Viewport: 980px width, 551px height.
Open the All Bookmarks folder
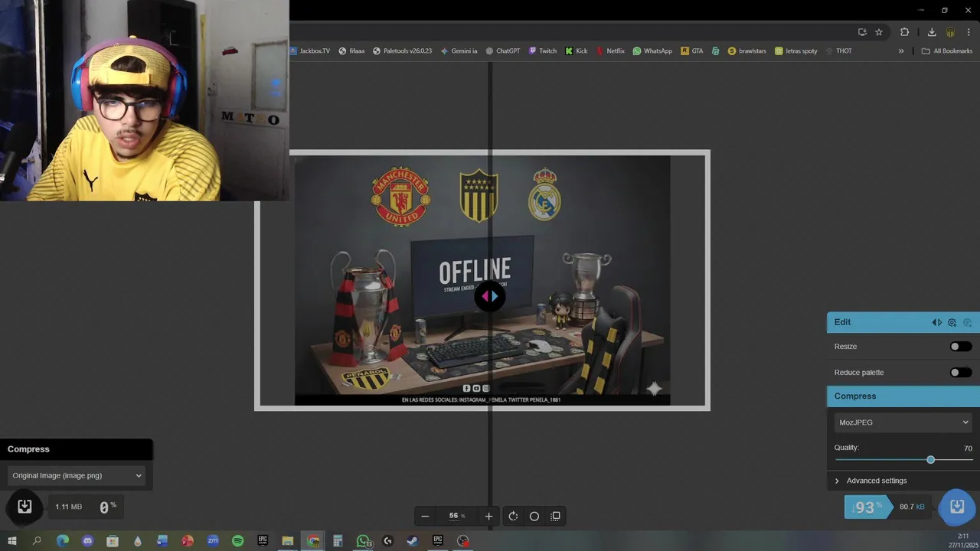click(x=947, y=51)
